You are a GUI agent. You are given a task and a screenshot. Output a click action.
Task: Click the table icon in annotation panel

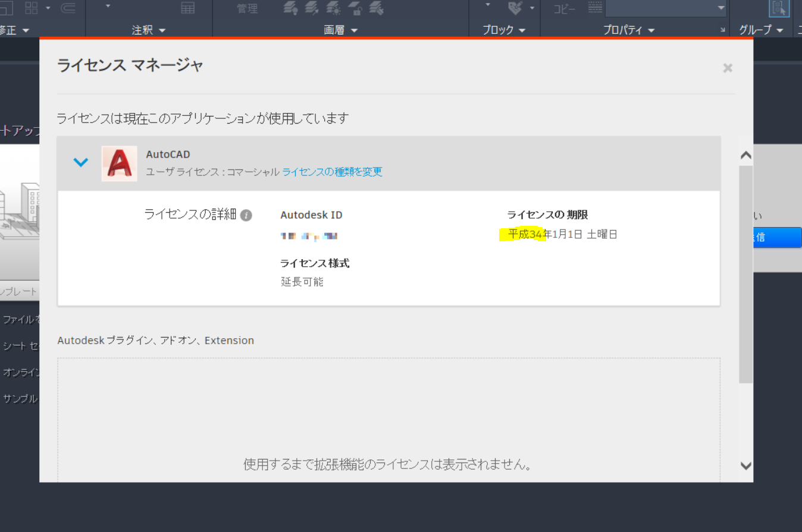(188, 8)
